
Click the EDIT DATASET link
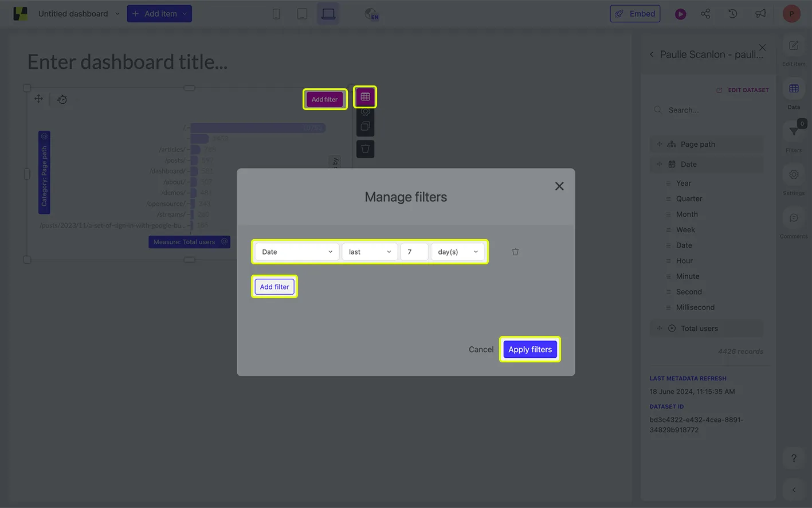point(743,90)
